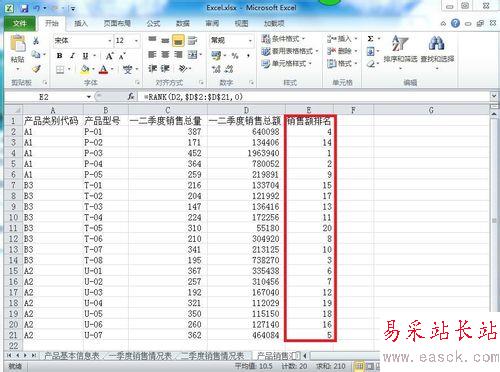Image resolution: width=500 pixels, height=372 pixels.
Task: Switch to the Page Layout tab
Action: coord(117,23)
